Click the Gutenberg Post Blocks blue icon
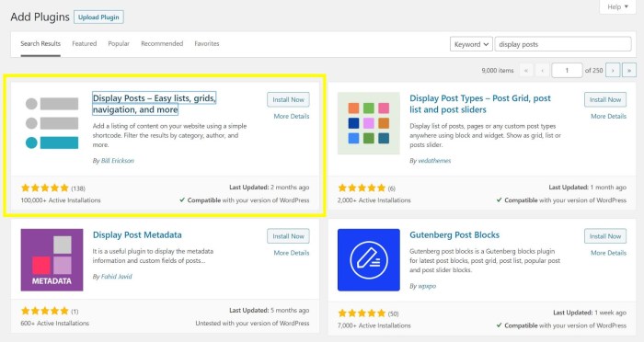644x342 pixels. tap(368, 260)
